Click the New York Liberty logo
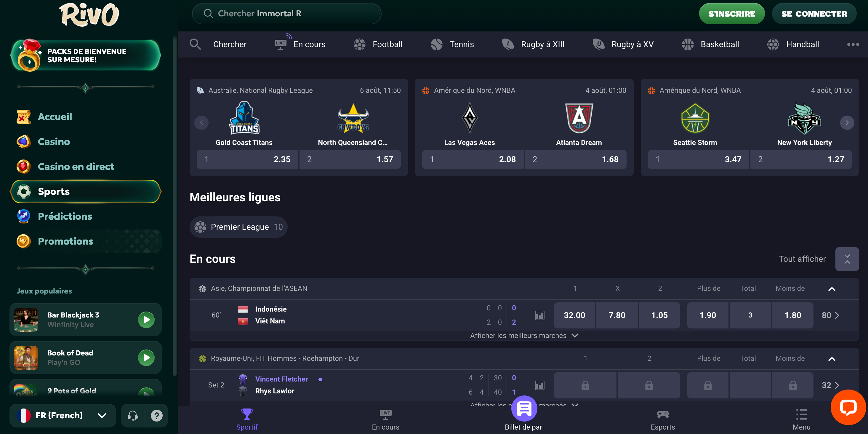868x434 pixels. [804, 118]
